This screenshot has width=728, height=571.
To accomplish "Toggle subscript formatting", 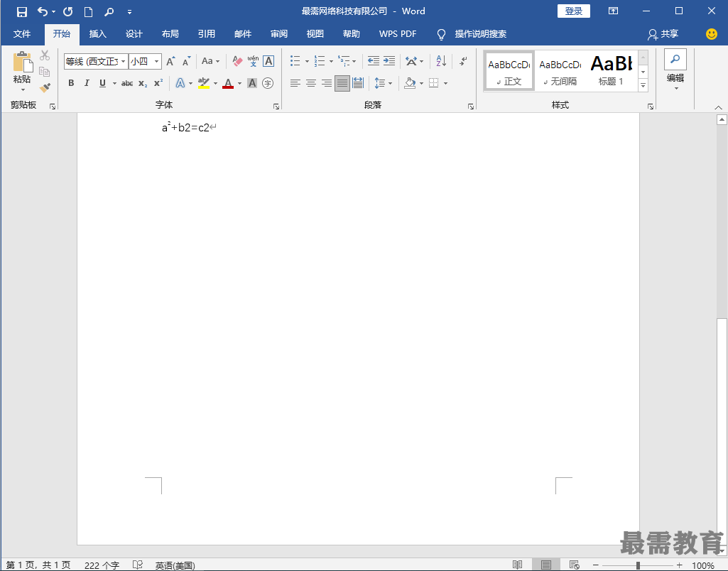I will [143, 84].
